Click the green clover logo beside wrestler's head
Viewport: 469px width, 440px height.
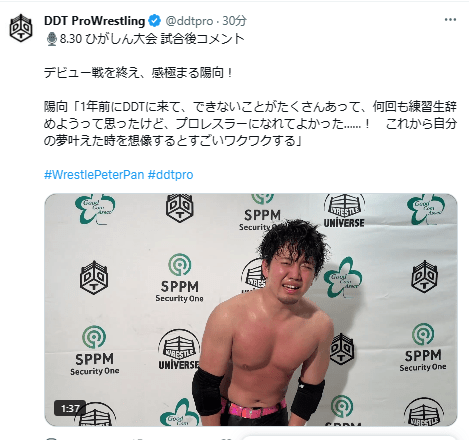coord(343,278)
